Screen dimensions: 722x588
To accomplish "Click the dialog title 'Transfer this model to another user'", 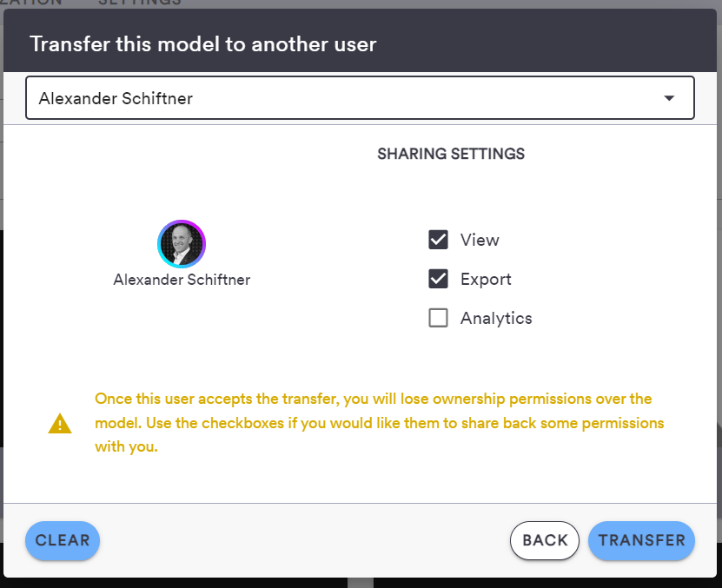I will 202,44.
